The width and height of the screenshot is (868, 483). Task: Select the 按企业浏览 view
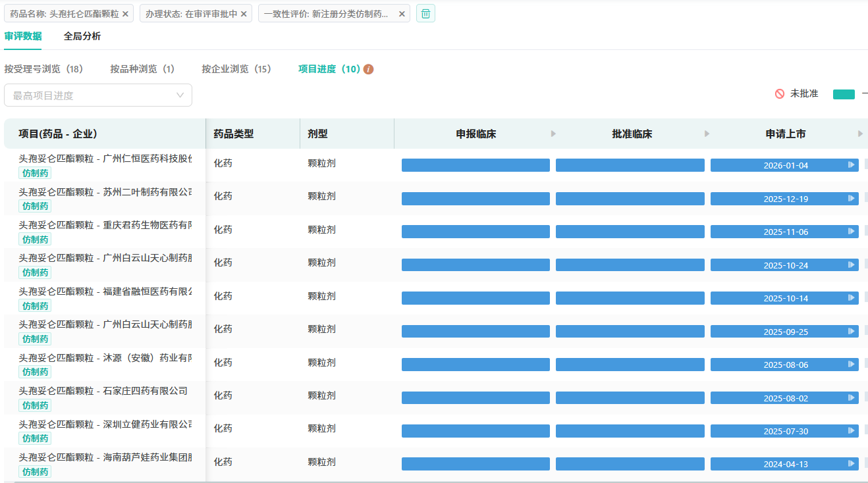pyautogui.click(x=236, y=69)
